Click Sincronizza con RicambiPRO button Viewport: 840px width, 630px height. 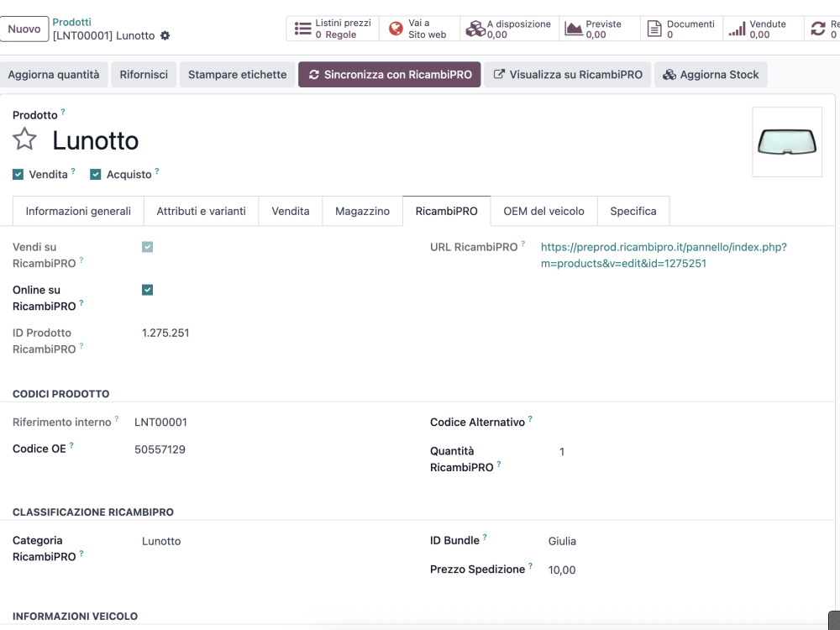tap(390, 75)
